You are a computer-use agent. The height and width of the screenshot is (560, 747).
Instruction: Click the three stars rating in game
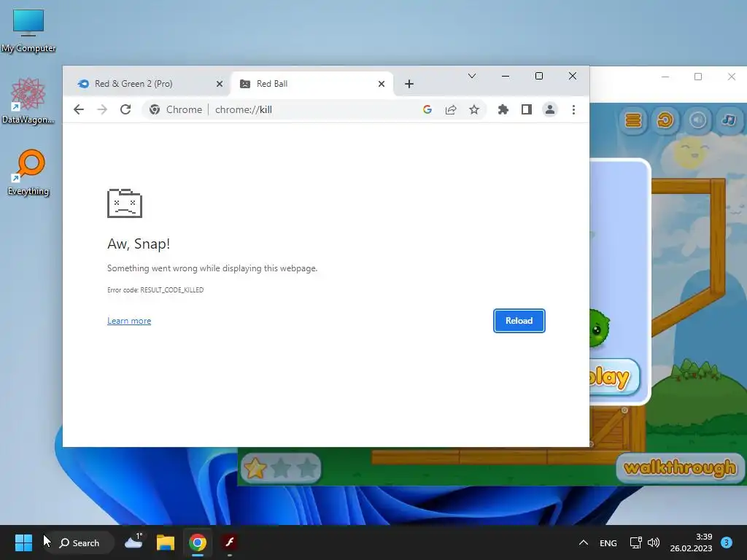281,468
